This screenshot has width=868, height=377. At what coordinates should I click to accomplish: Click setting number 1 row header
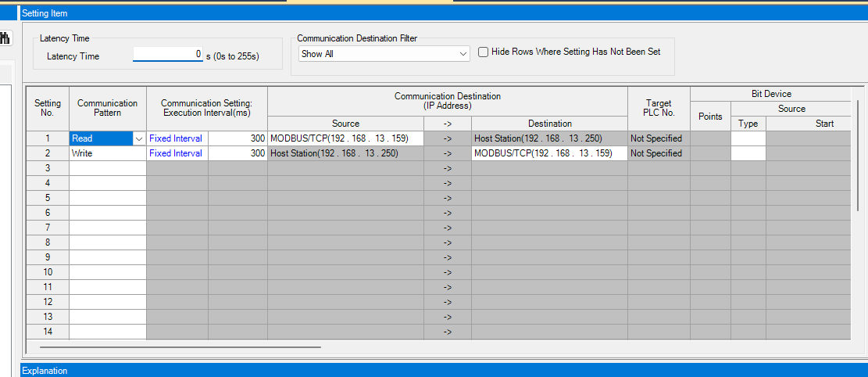(x=47, y=138)
